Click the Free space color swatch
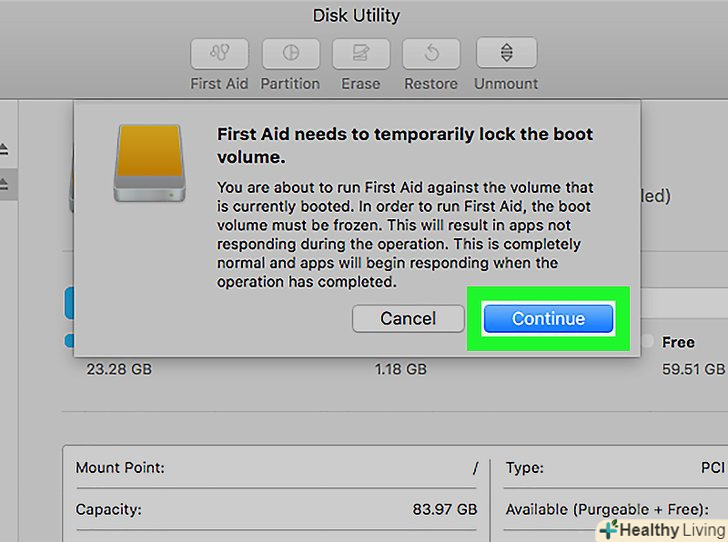 (647, 342)
